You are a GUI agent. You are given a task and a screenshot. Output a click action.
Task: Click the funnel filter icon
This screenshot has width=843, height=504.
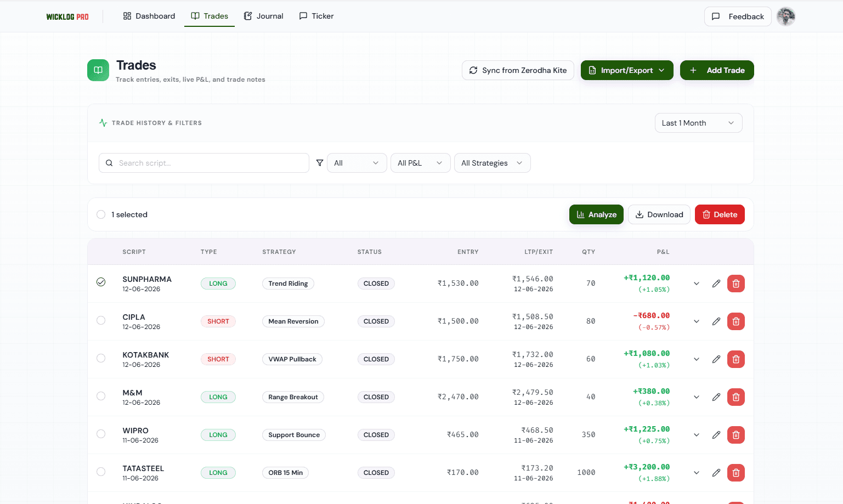(320, 163)
